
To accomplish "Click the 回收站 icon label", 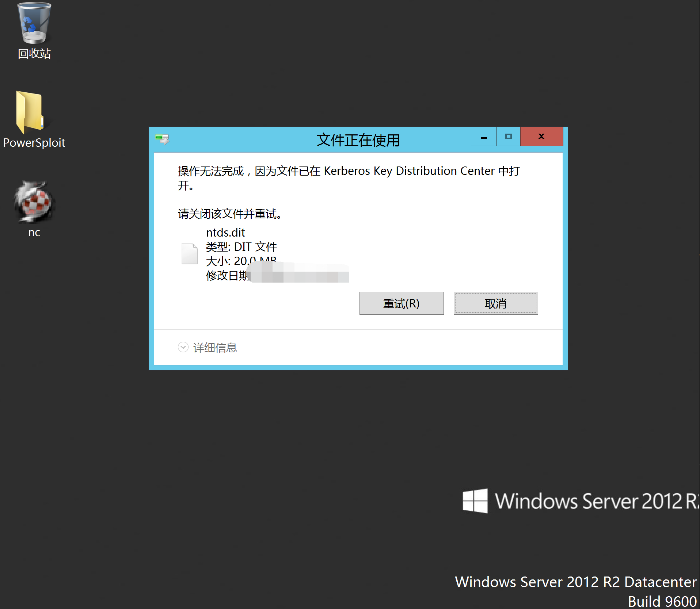I will click(x=34, y=54).
